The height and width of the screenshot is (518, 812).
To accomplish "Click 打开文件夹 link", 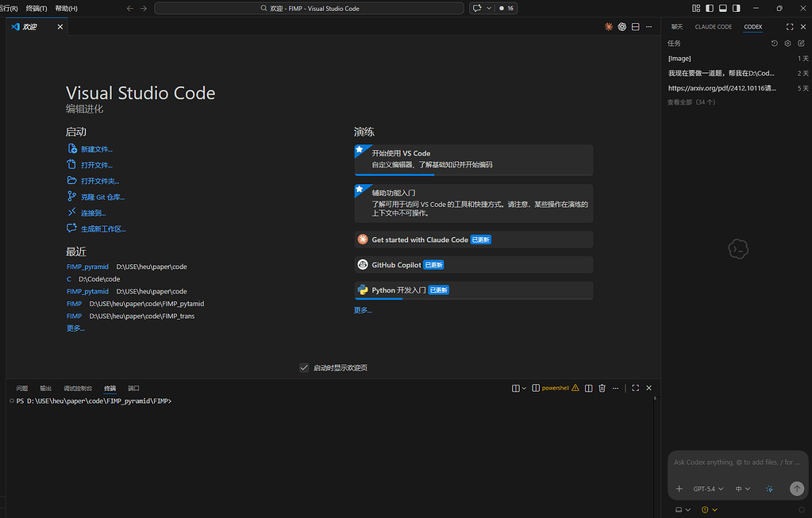I will pyautogui.click(x=100, y=181).
